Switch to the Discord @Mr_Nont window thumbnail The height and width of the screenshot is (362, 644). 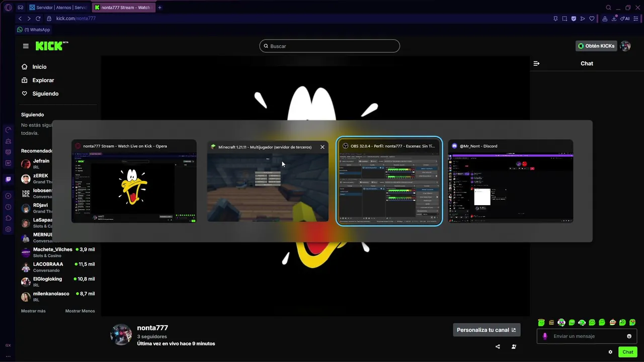click(x=511, y=182)
